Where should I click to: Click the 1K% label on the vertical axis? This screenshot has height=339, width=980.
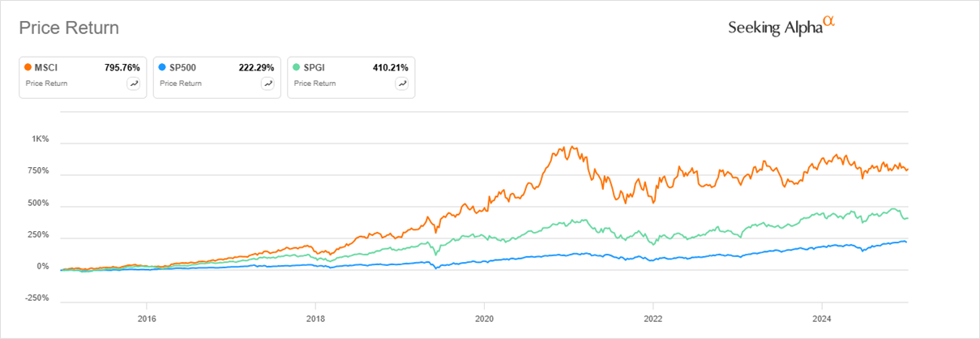pos(41,139)
